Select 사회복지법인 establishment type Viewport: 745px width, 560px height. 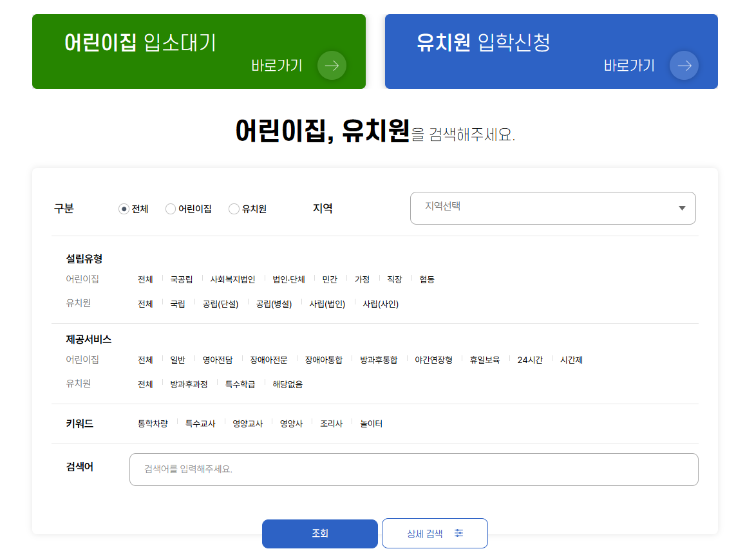click(x=232, y=279)
